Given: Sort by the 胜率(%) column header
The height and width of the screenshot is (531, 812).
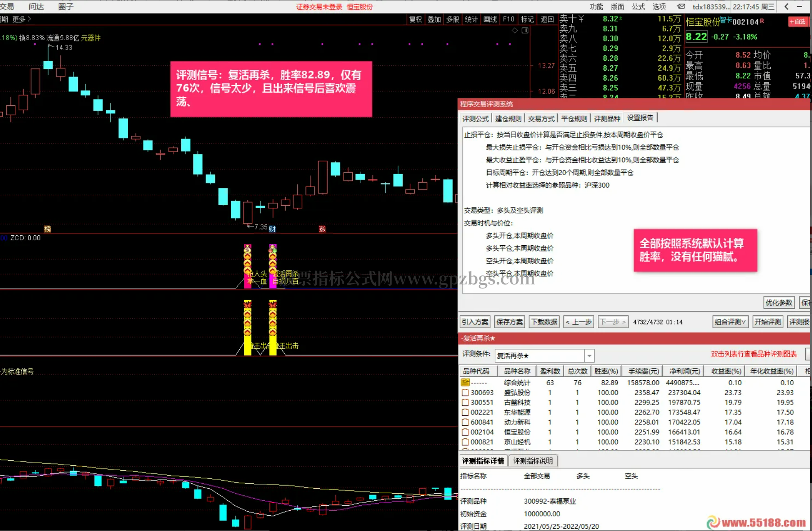Looking at the screenshot, I should [x=606, y=371].
